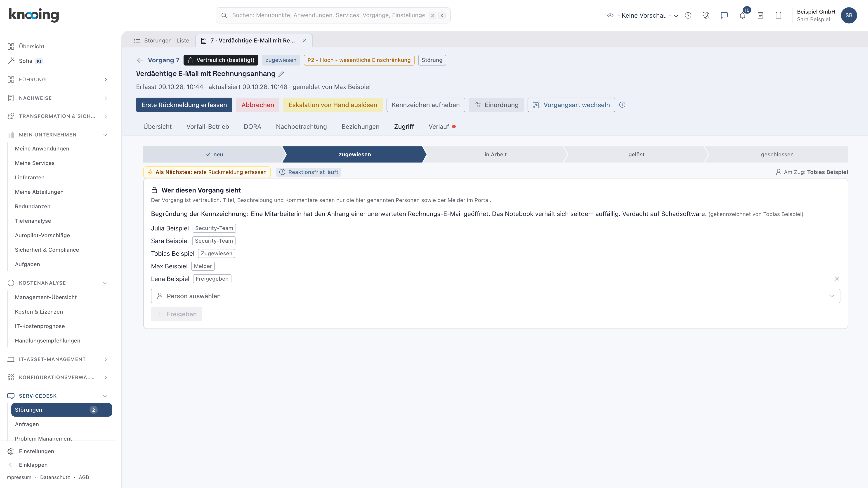Click Erste Rückmeldung erfassen button
The height and width of the screenshot is (488, 868).
coord(184,105)
